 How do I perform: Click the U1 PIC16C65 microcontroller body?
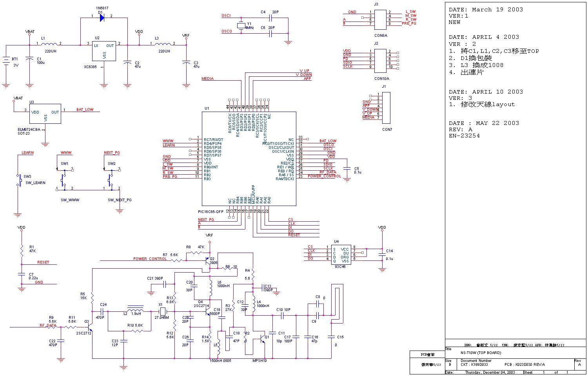(x=249, y=159)
